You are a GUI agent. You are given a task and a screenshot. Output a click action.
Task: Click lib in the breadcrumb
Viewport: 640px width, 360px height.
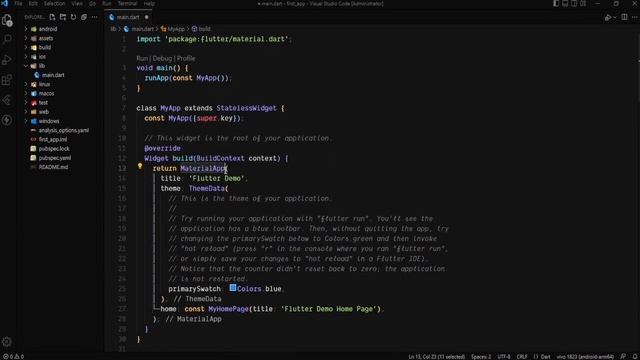point(113,29)
